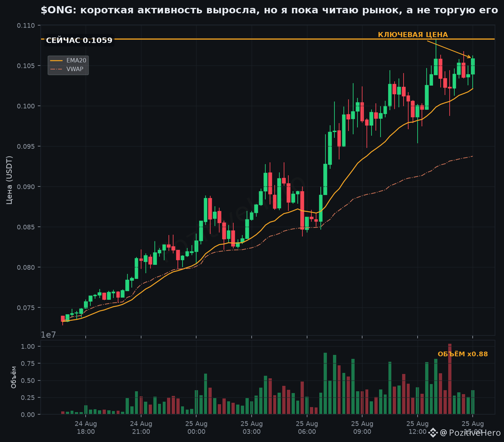
Task: Click the 0.75 volume axis tick
Action: (28, 364)
